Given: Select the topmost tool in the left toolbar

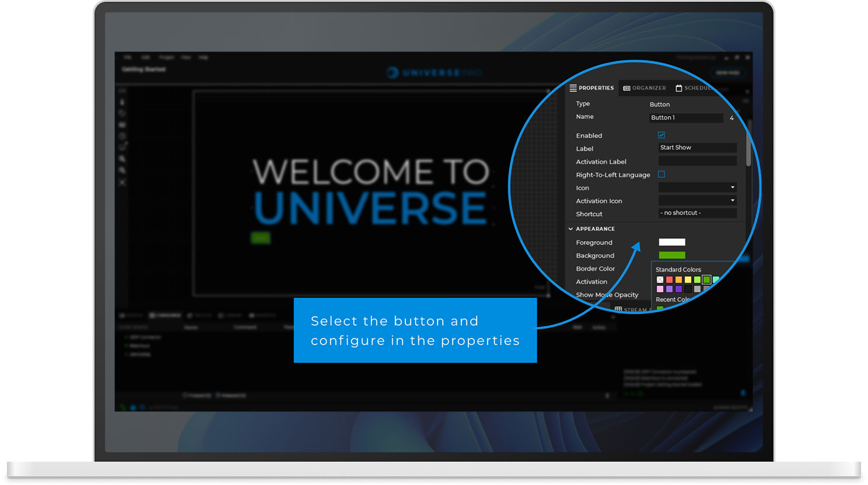Looking at the screenshot, I should [121, 90].
